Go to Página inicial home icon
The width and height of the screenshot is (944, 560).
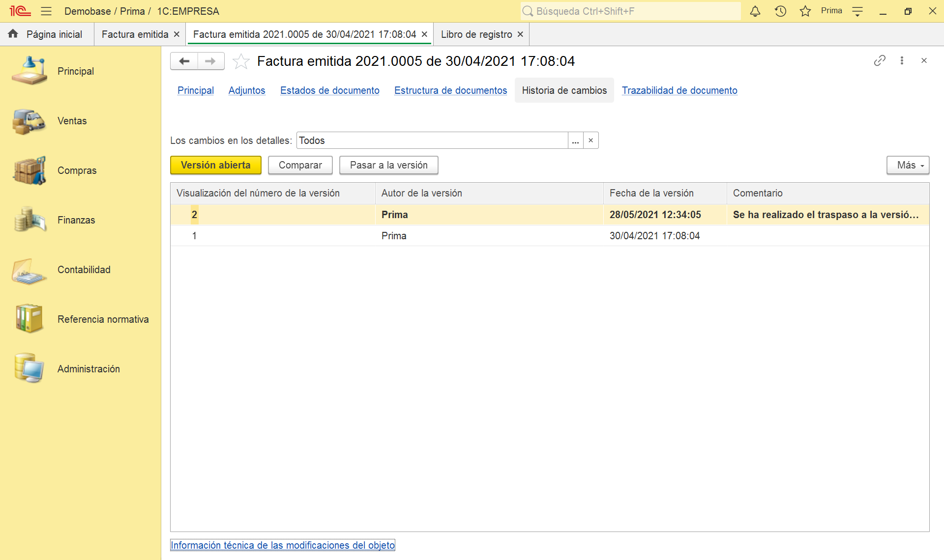click(13, 34)
